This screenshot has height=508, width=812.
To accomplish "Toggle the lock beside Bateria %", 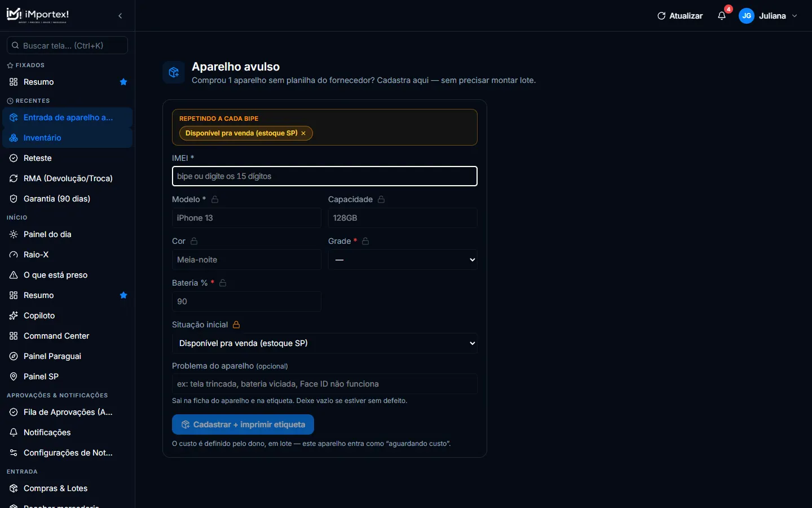I will pyautogui.click(x=223, y=283).
